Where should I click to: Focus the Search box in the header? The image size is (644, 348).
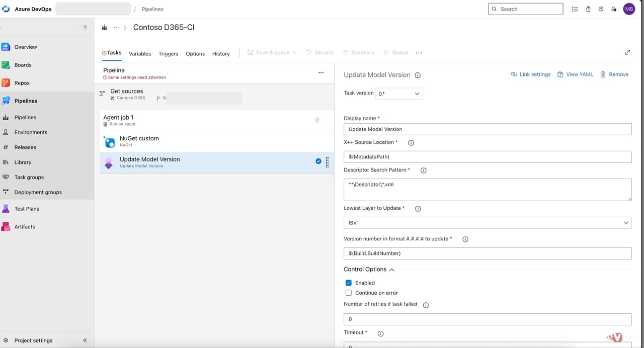[526, 9]
